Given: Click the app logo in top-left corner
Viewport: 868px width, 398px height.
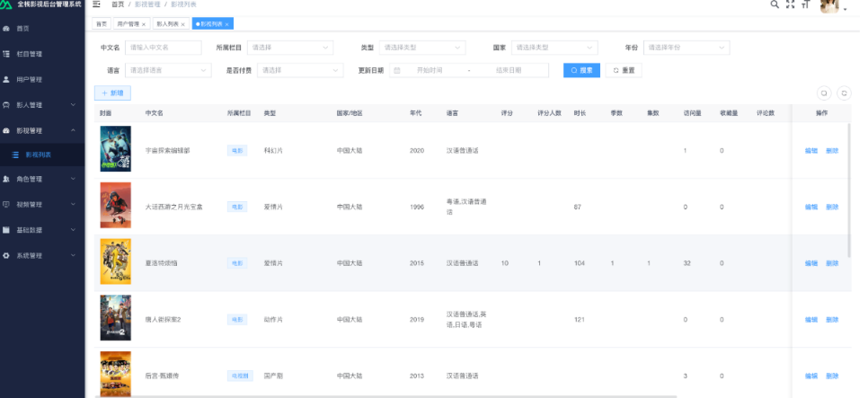Looking at the screenshot, I should 6,4.
